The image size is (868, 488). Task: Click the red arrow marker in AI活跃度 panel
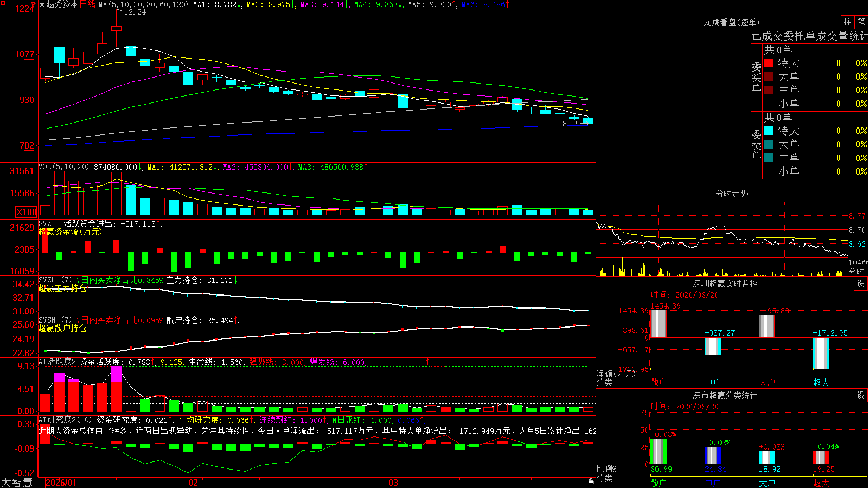pyautogui.click(x=427, y=361)
